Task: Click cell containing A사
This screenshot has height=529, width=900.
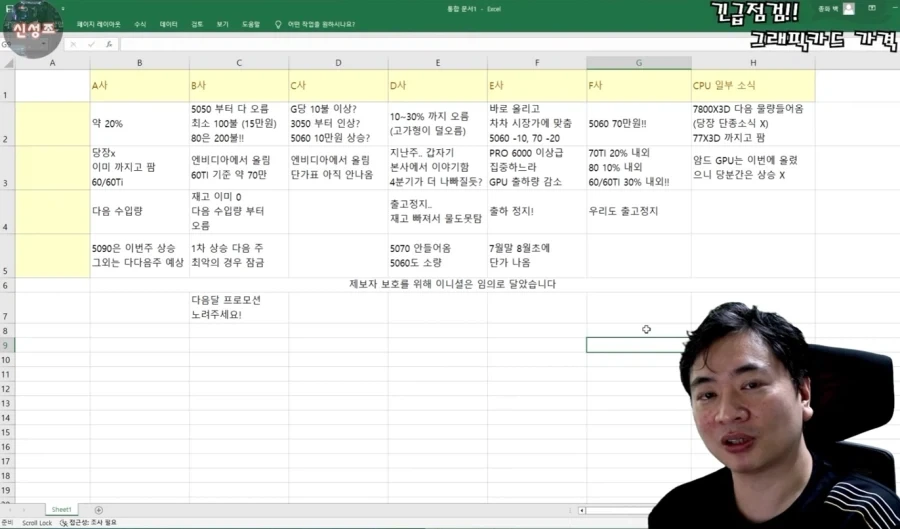Action: (x=139, y=86)
